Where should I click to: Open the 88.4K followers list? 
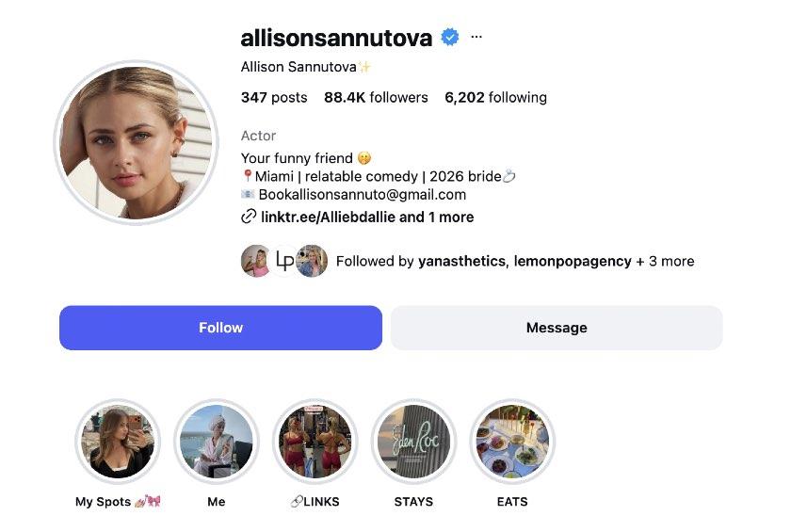point(376,97)
